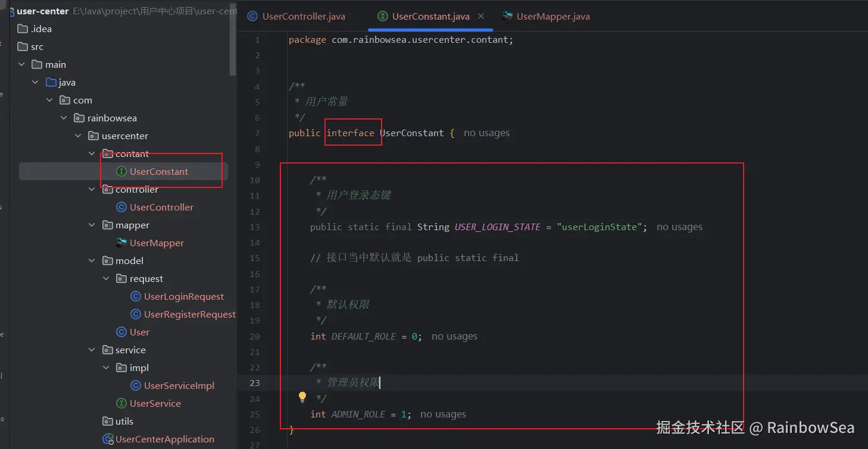Click the UserMapper file icon in tree
This screenshot has width=868, height=449.
click(121, 243)
